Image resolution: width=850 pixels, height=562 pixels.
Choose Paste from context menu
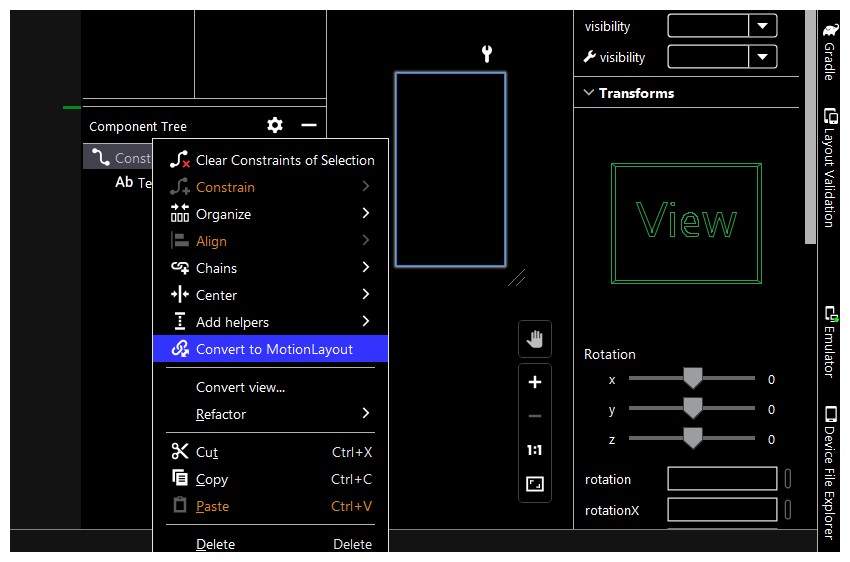271,506
